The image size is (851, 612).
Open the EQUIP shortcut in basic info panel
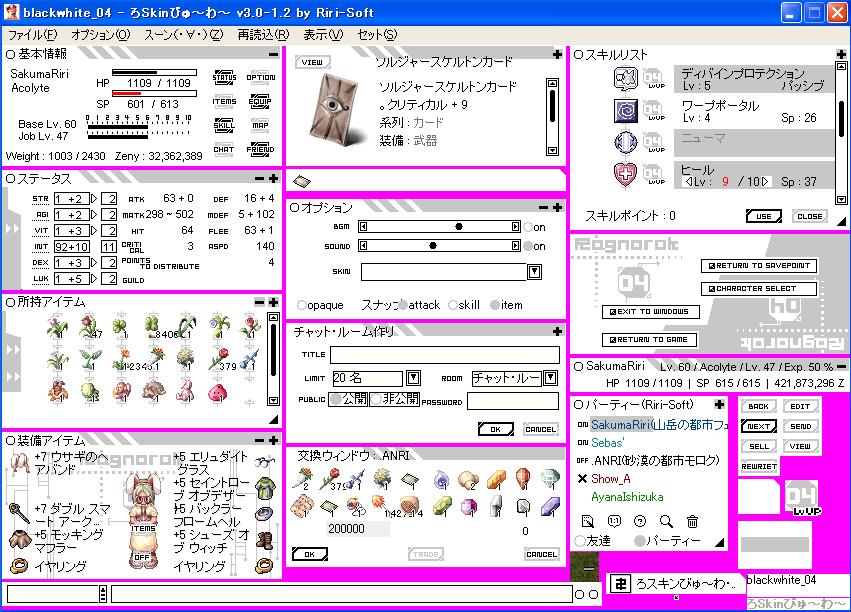tap(260, 101)
